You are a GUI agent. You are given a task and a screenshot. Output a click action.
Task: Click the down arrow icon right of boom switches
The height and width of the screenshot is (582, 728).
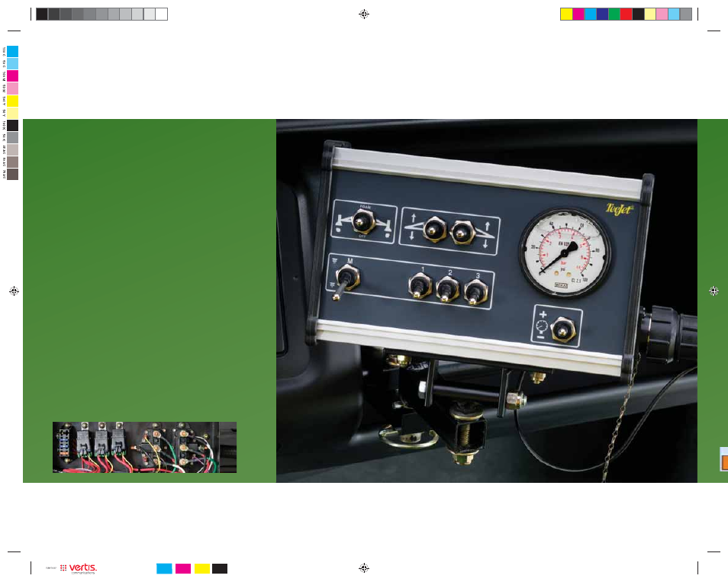coord(485,243)
